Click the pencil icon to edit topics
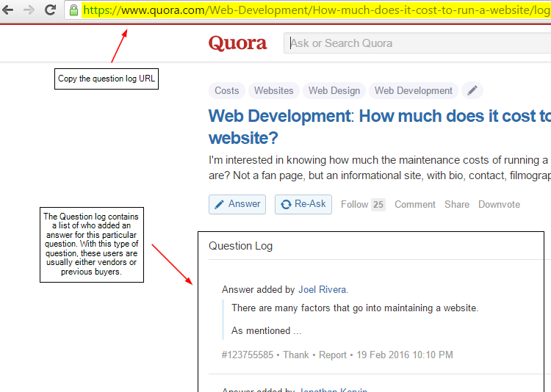Viewport: 551px width, 392px height. [x=472, y=90]
